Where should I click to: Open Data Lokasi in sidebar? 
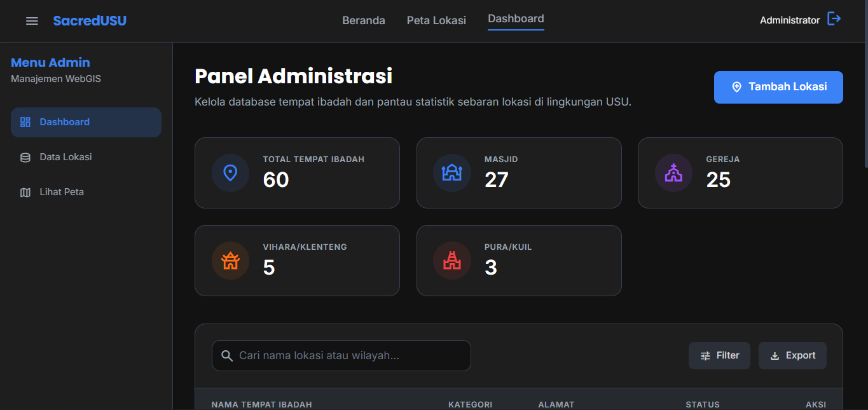86,157
